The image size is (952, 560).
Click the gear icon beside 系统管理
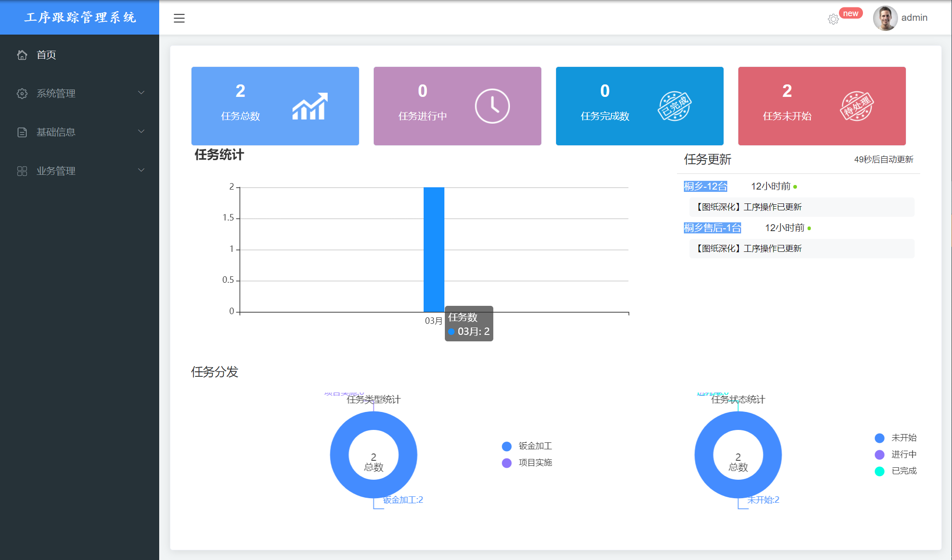coord(22,94)
